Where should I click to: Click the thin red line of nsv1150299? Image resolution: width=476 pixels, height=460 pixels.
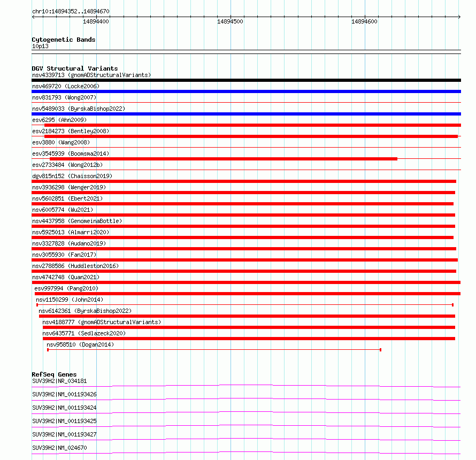pyautogui.click(x=244, y=304)
